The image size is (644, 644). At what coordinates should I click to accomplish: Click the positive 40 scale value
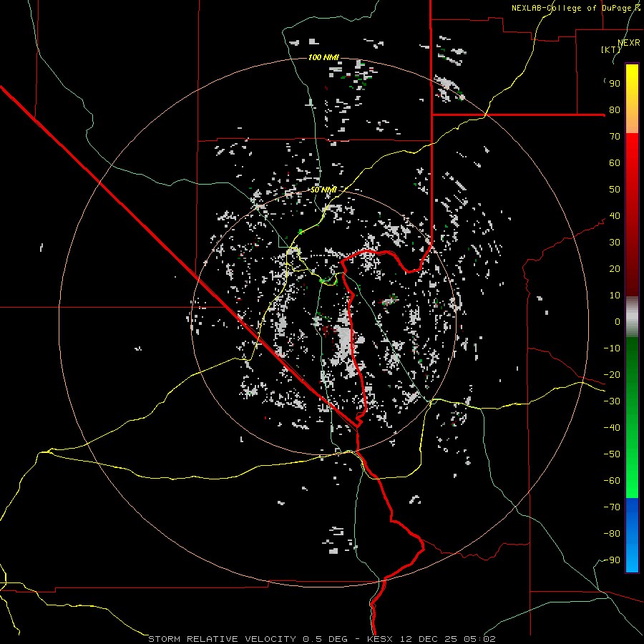click(615, 216)
